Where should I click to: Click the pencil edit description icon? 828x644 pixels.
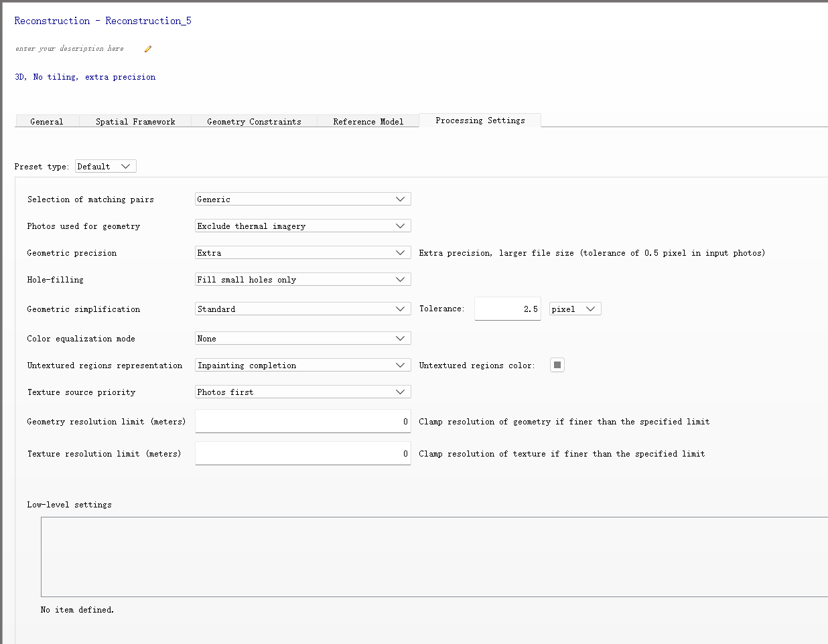(148, 49)
